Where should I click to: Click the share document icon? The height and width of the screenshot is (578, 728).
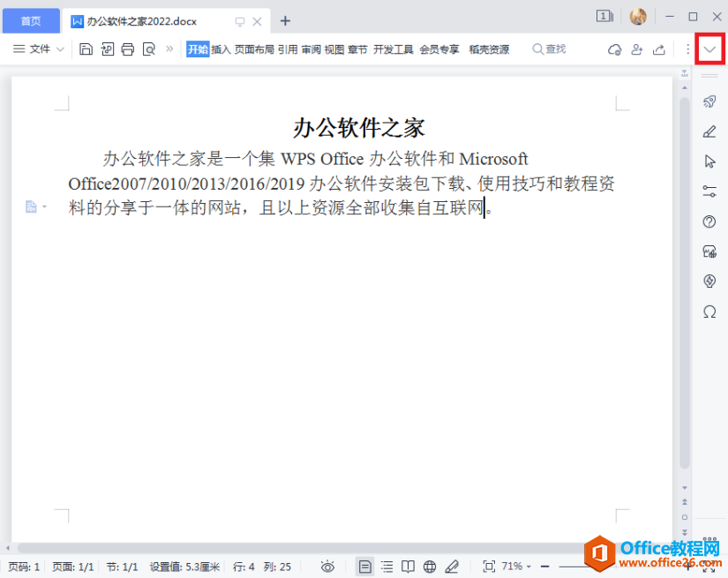click(x=659, y=49)
